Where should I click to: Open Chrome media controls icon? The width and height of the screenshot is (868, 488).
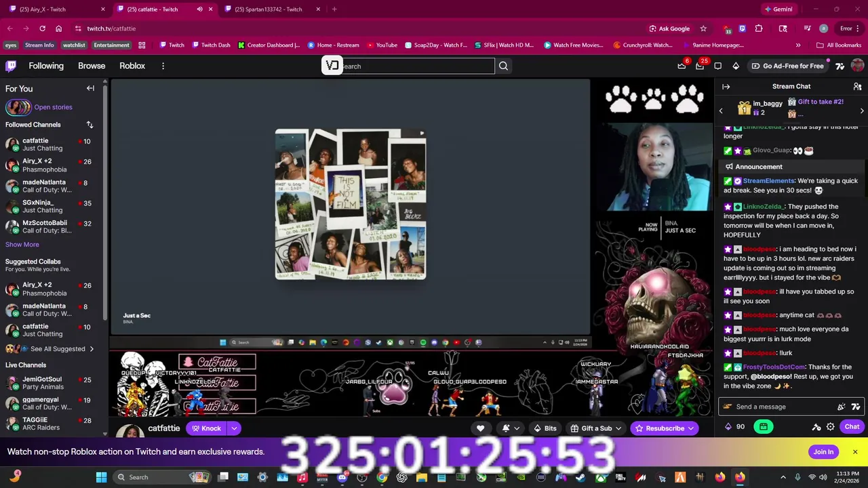[x=807, y=28]
